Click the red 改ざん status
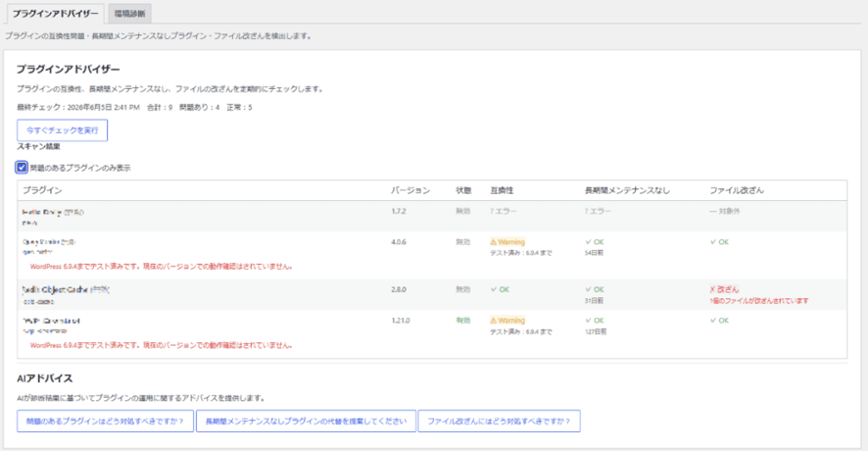868x451 pixels. click(724, 289)
